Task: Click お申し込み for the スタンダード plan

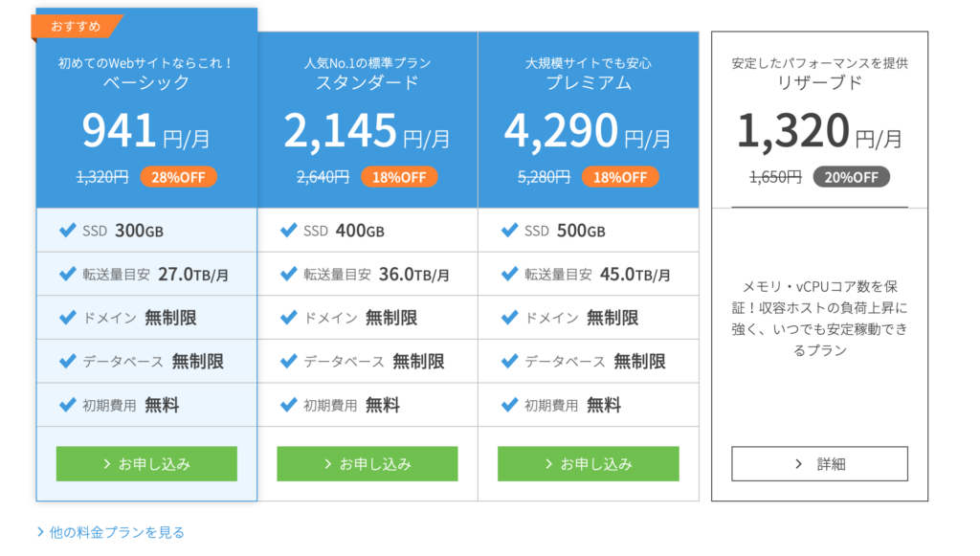Action: tap(367, 463)
